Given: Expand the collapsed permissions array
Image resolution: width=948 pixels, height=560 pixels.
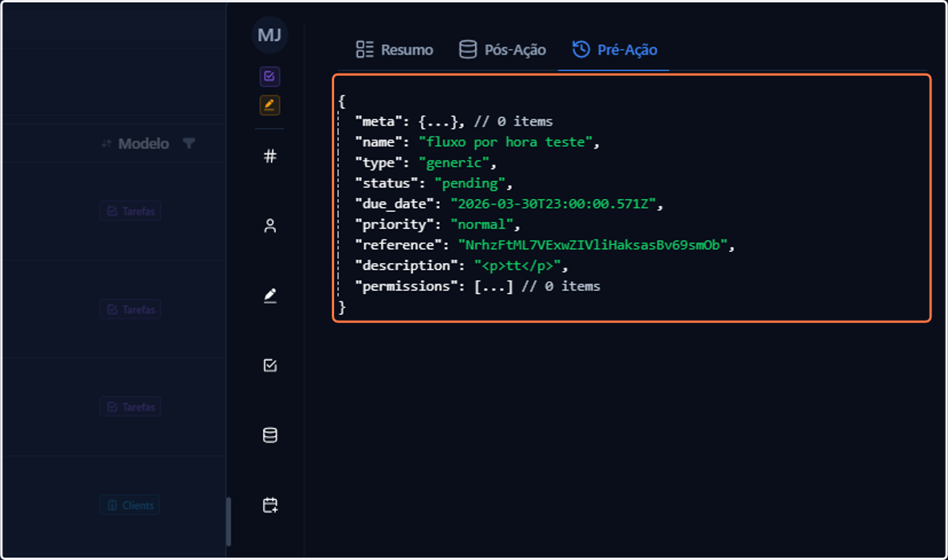Looking at the screenshot, I should [494, 286].
